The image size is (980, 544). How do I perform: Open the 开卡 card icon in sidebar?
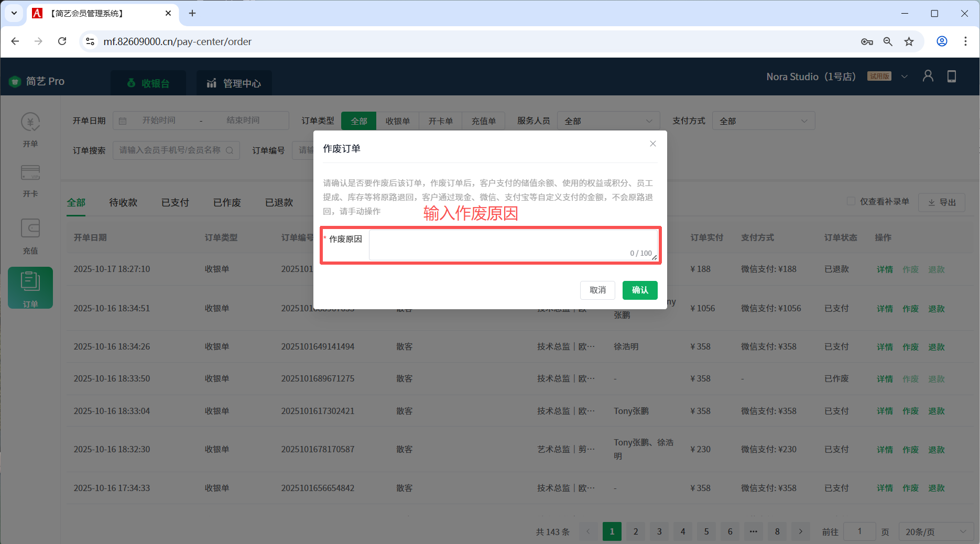click(x=30, y=173)
